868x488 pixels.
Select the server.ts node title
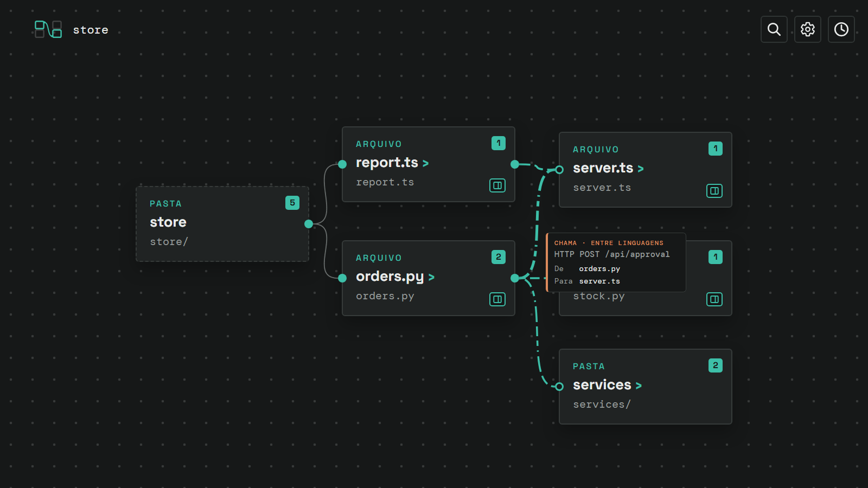603,168
